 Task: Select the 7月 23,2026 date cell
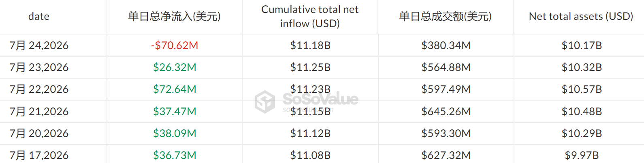(39, 67)
